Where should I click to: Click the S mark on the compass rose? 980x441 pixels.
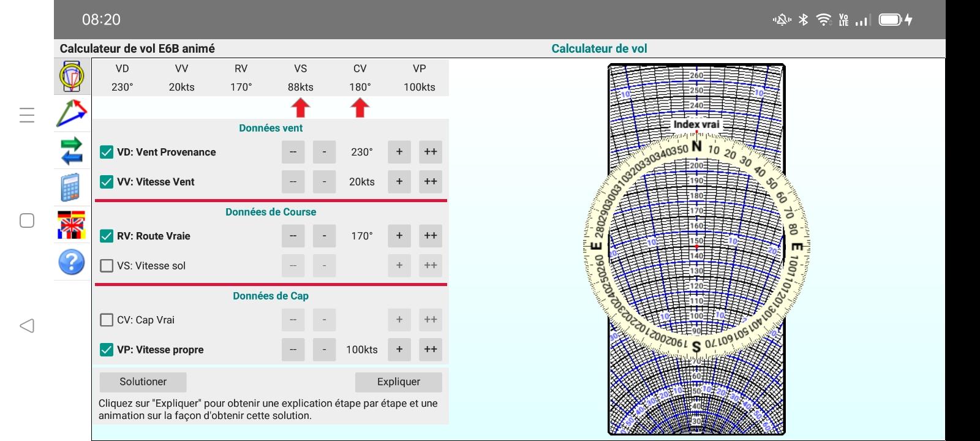point(696,347)
